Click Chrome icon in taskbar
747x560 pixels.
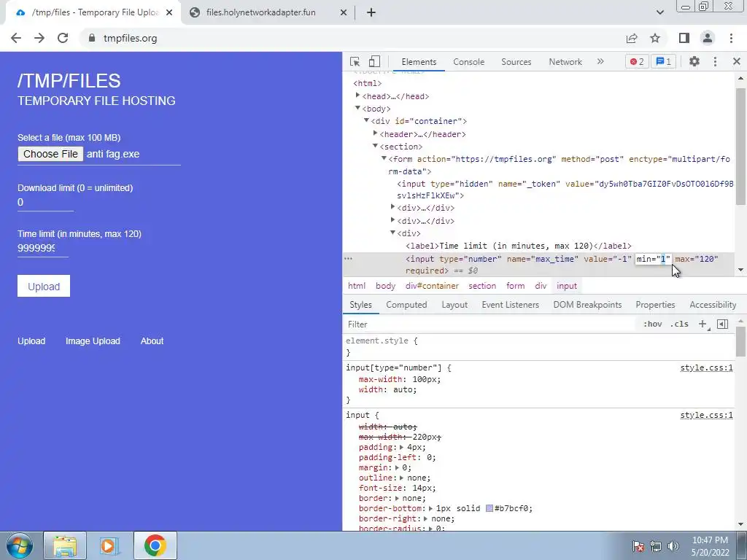[x=155, y=545]
